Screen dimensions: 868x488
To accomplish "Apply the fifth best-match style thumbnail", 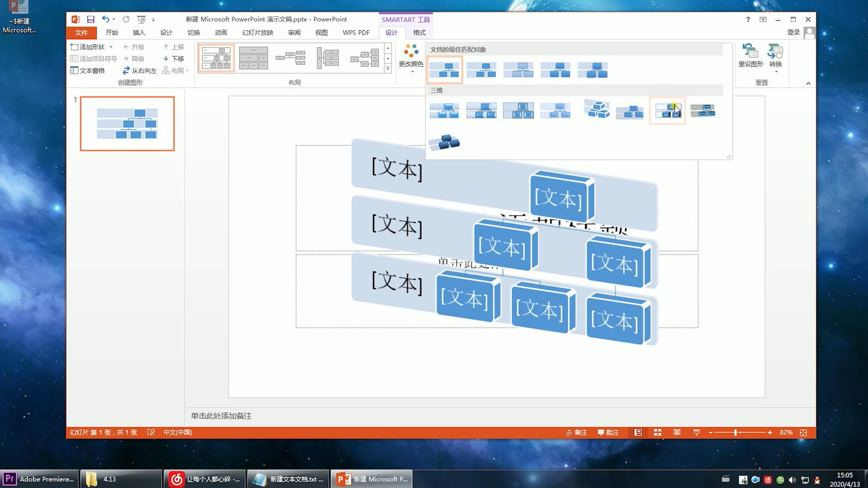I will pos(593,70).
